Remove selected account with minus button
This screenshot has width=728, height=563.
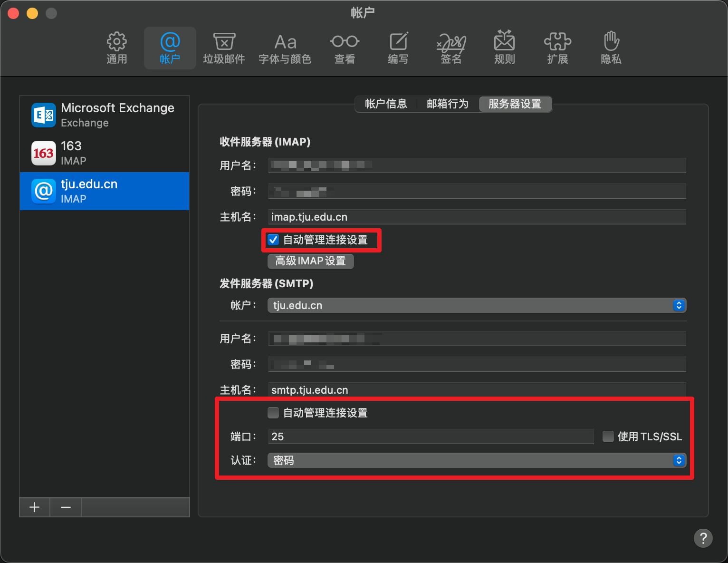tap(66, 507)
